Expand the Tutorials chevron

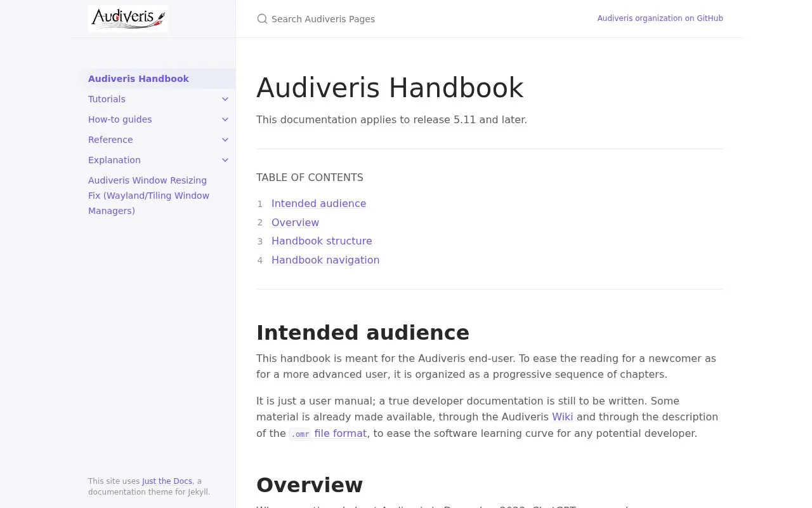[225, 99]
